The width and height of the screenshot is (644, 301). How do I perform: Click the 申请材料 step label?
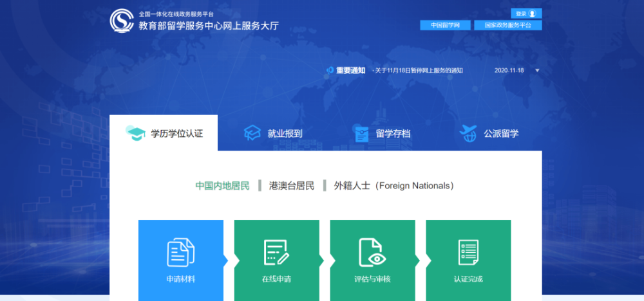pos(181,279)
